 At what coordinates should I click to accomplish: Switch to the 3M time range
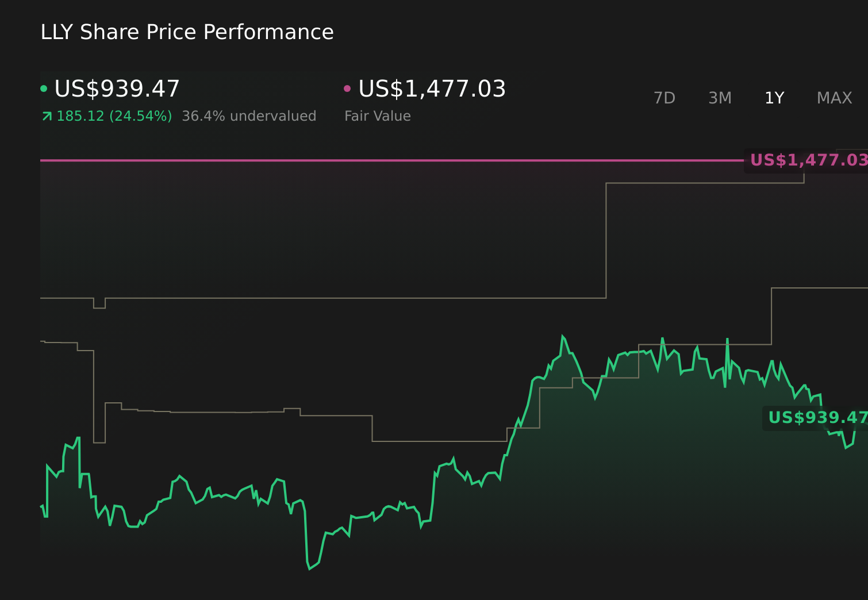(720, 98)
